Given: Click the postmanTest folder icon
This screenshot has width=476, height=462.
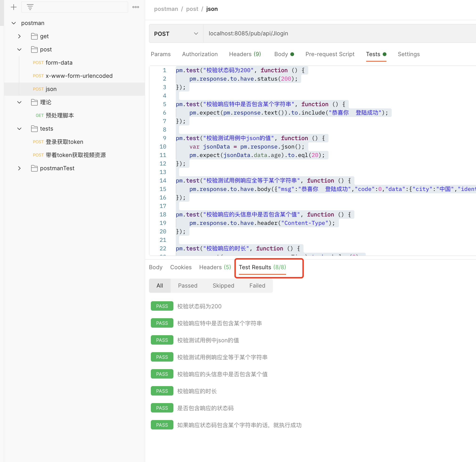Looking at the screenshot, I should 34,168.
